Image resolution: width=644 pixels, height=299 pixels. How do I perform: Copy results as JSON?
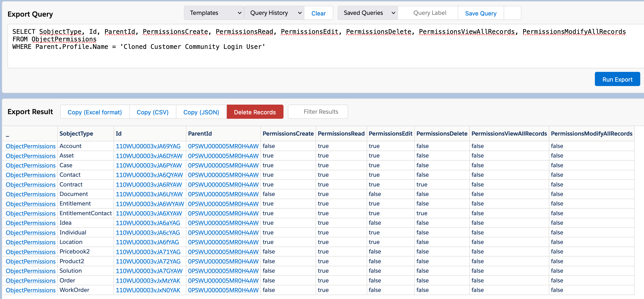click(x=201, y=112)
